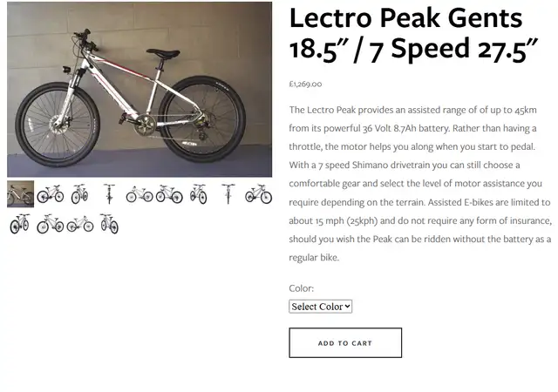Click the large main bike photo
This screenshot has width=558, height=392.
click(x=139, y=89)
